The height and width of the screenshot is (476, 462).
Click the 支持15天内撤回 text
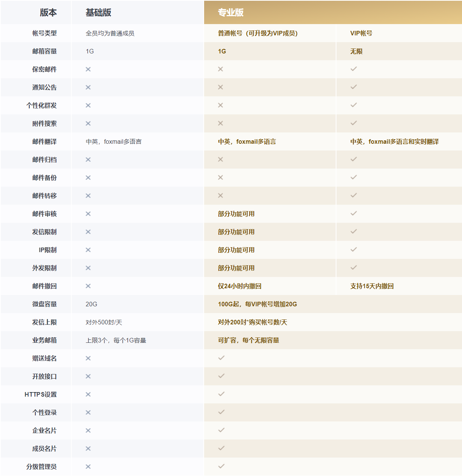click(372, 286)
